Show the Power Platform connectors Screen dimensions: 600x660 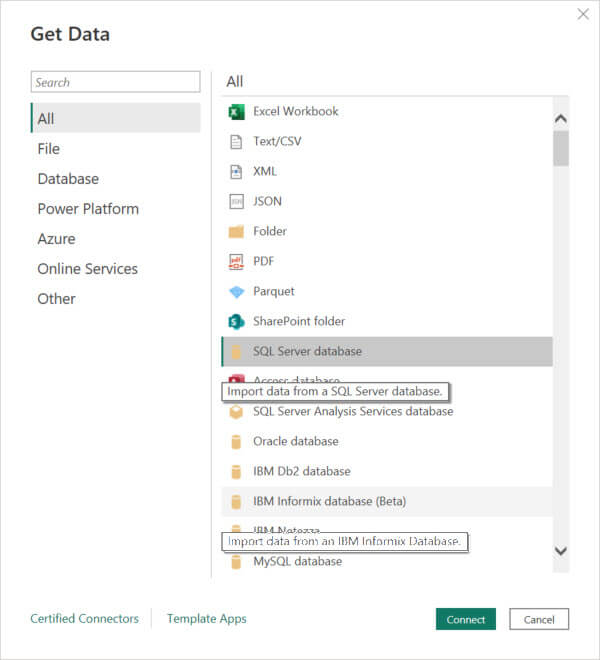pyautogui.click(x=88, y=209)
